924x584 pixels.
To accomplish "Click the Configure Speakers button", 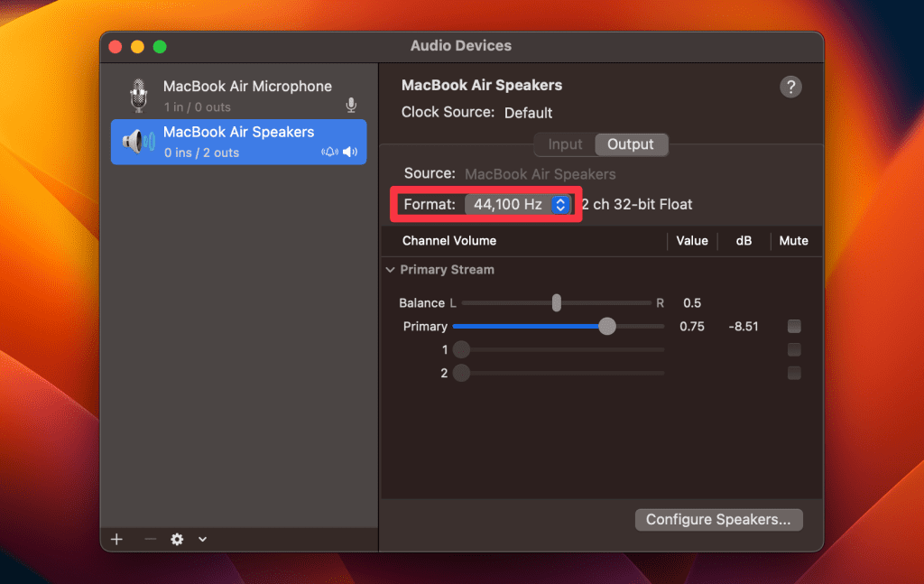I will (718, 520).
